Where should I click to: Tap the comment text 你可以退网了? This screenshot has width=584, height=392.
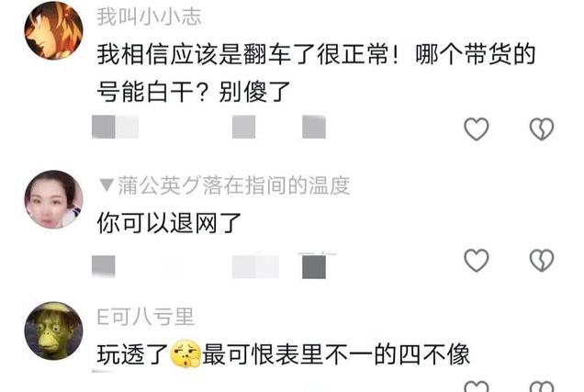(x=169, y=223)
